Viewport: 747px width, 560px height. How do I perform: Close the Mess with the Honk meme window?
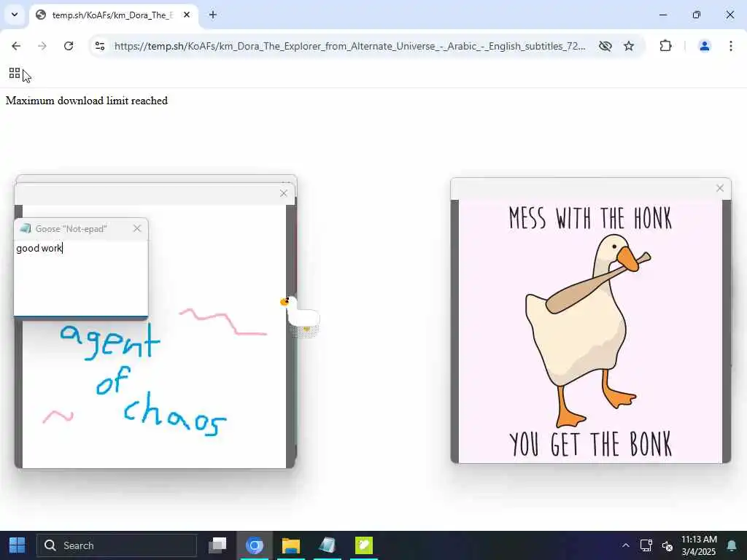(x=720, y=188)
